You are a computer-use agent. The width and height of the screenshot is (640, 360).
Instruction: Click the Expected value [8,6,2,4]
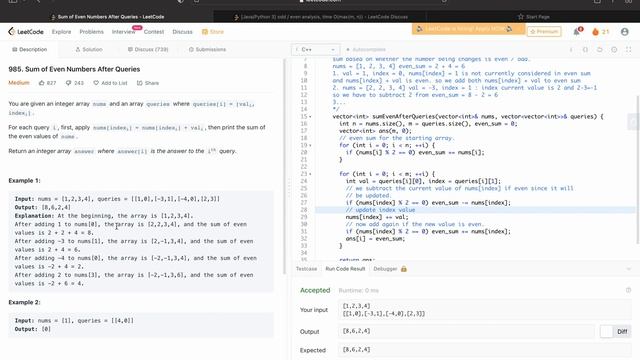(x=357, y=349)
